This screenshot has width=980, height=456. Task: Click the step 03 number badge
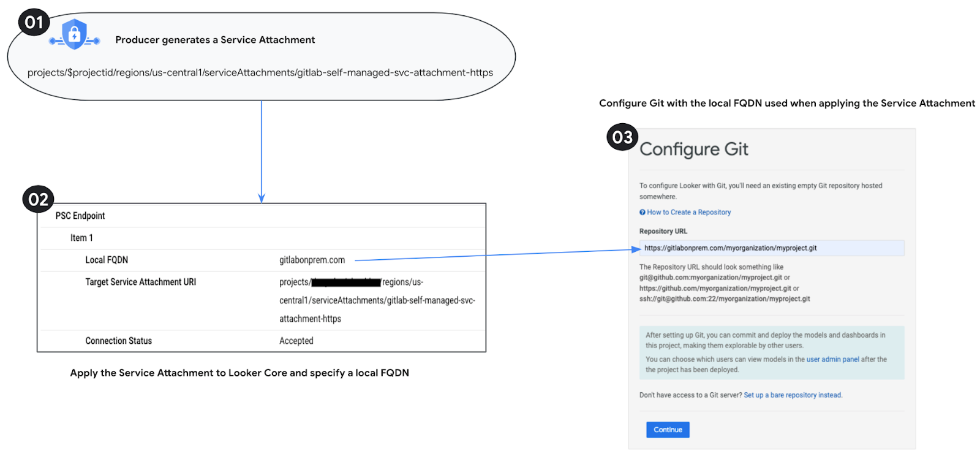pos(622,137)
